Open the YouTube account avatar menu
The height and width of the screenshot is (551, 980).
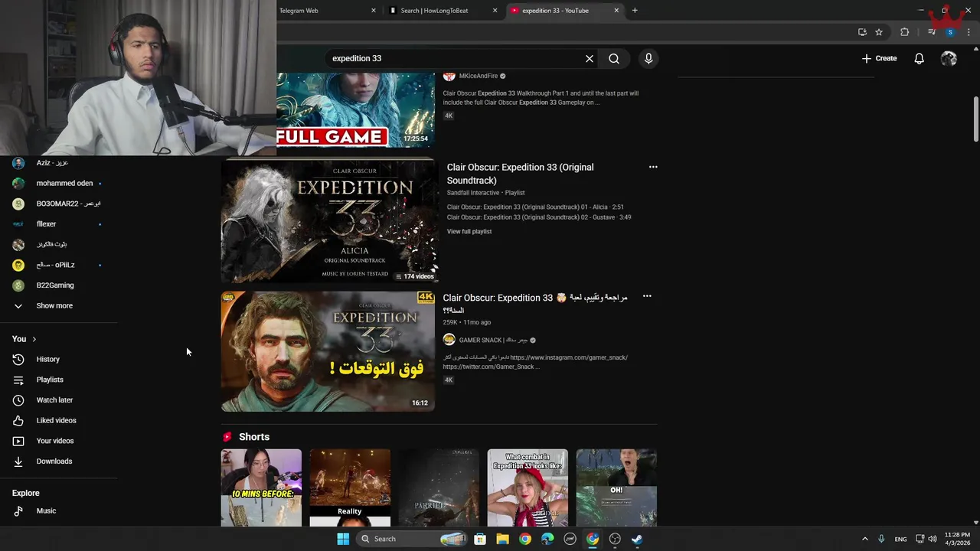pos(949,58)
